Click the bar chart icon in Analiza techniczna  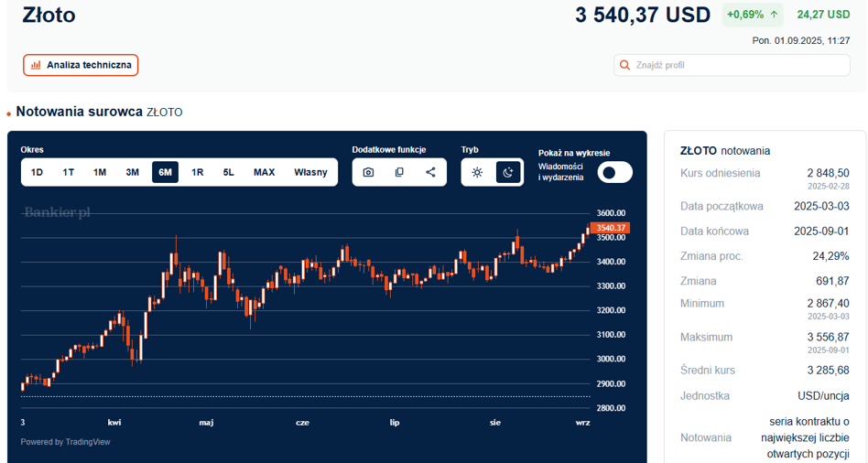pos(36,65)
